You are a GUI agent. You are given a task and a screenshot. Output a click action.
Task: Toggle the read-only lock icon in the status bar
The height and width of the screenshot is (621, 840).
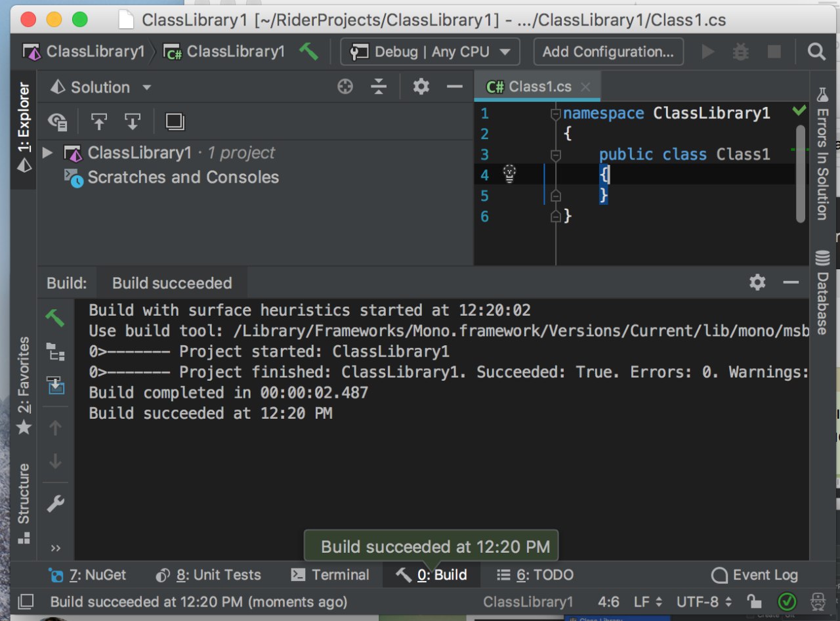(x=754, y=601)
